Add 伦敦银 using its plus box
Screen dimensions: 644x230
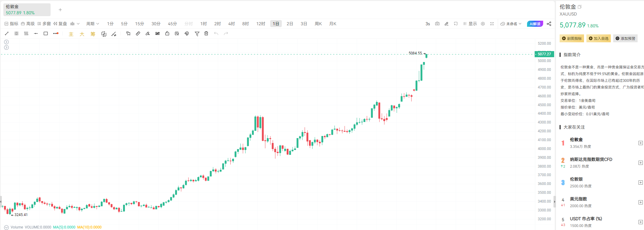point(640,183)
